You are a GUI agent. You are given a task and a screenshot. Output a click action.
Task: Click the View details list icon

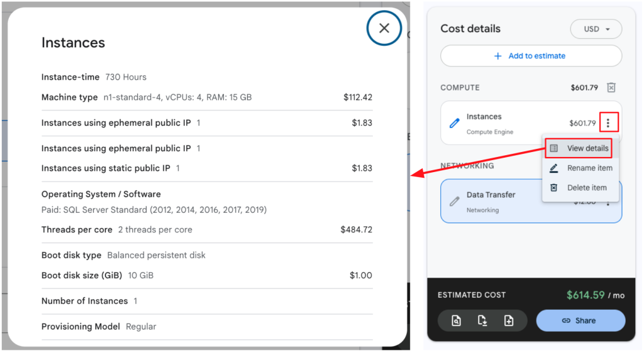tap(554, 148)
